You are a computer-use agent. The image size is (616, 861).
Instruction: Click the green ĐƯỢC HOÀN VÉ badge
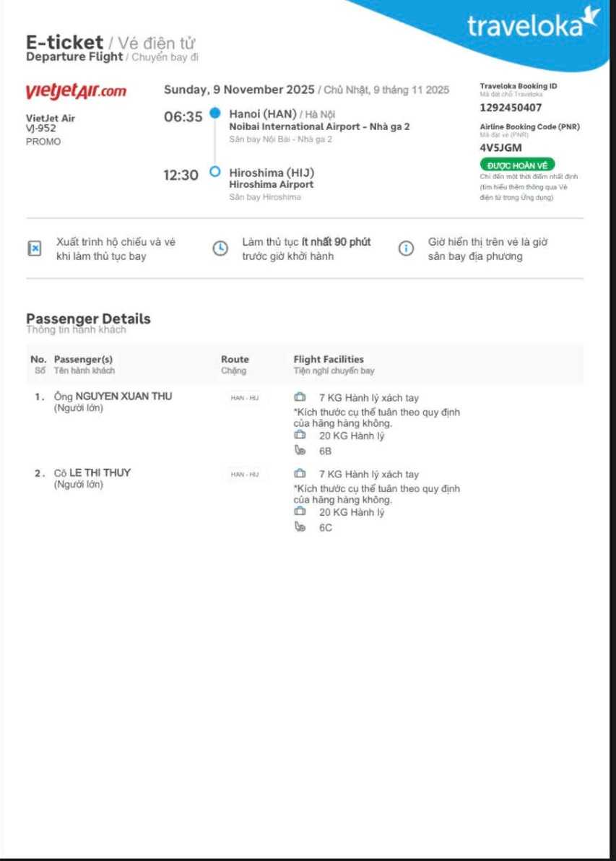tap(517, 165)
